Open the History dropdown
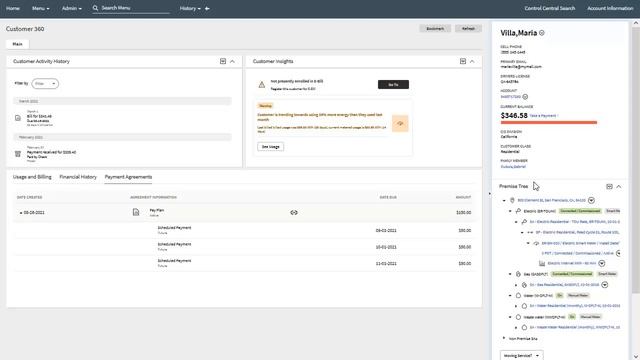This screenshot has width=640, height=360. tap(190, 8)
